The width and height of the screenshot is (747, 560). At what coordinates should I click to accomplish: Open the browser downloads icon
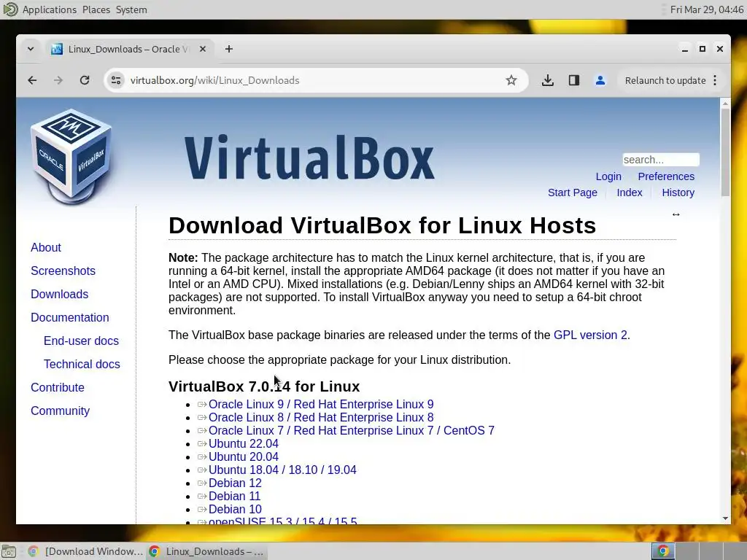(548, 80)
